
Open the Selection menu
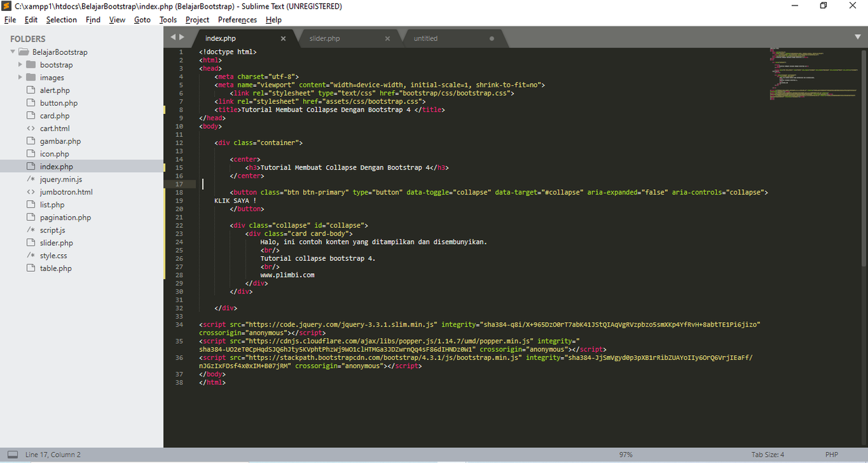tap(62, 20)
